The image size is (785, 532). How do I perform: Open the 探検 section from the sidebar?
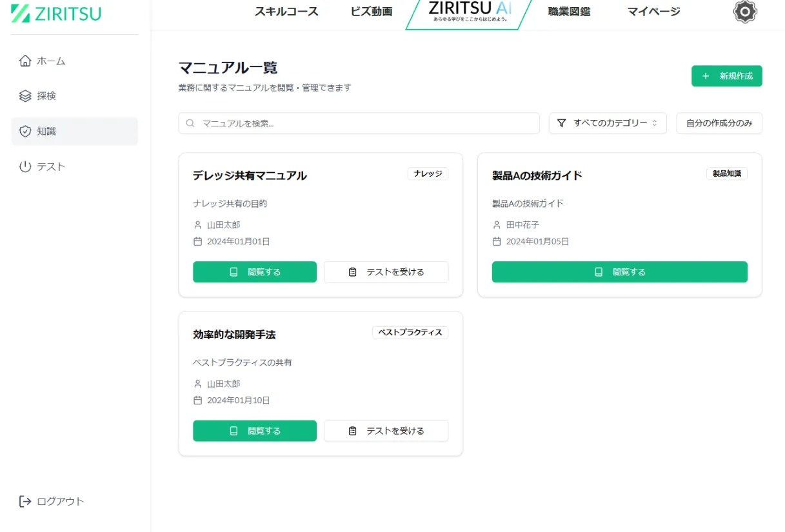[x=25, y=95]
